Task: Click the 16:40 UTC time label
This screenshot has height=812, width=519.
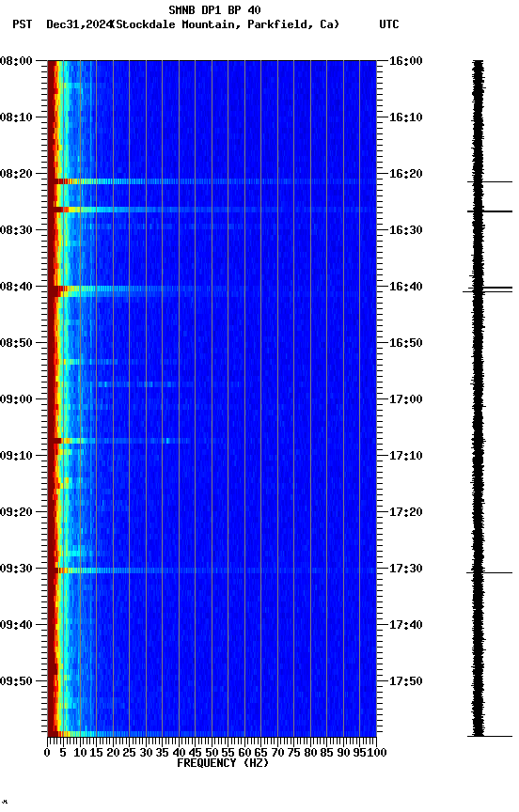Action: 405,287
